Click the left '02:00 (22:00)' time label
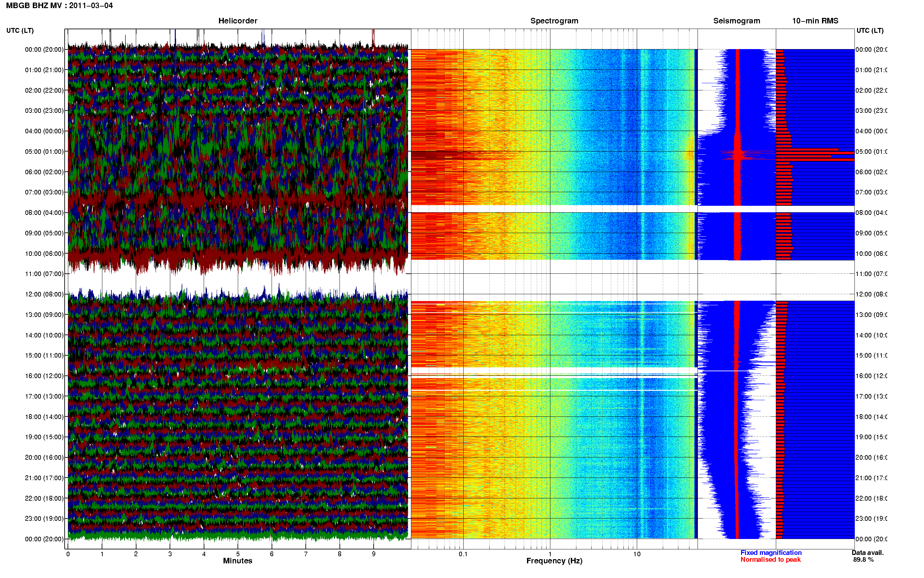The height and width of the screenshot is (578, 924). (44, 91)
